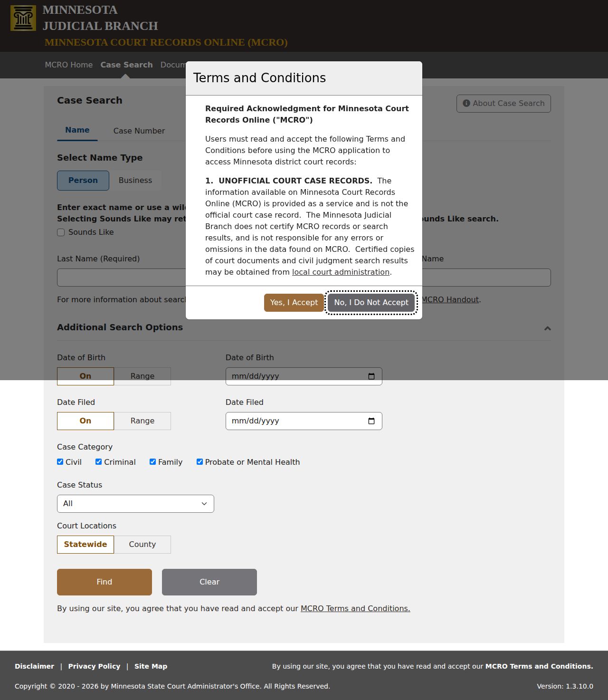Click the Minnesota Court Records Online header text
The image size is (608, 700).
(166, 42)
